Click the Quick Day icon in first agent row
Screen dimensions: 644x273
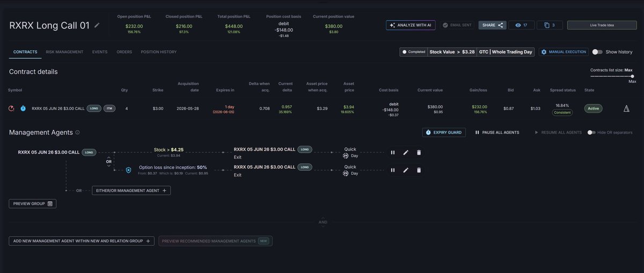(x=347, y=156)
